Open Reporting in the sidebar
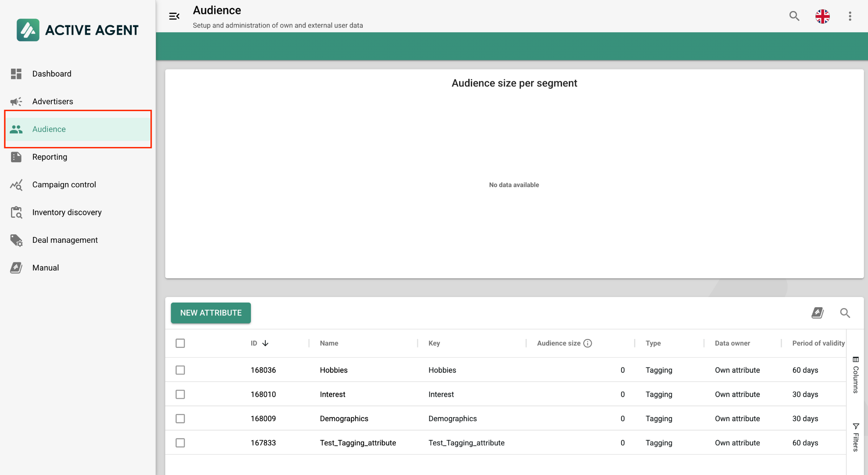The height and width of the screenshot is (475, 868). click(x=50, y=157)
